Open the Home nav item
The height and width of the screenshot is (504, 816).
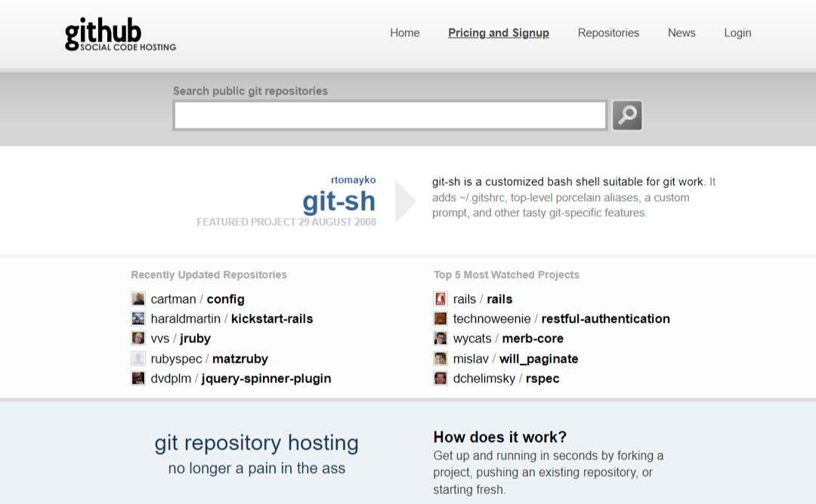point(405,32)
